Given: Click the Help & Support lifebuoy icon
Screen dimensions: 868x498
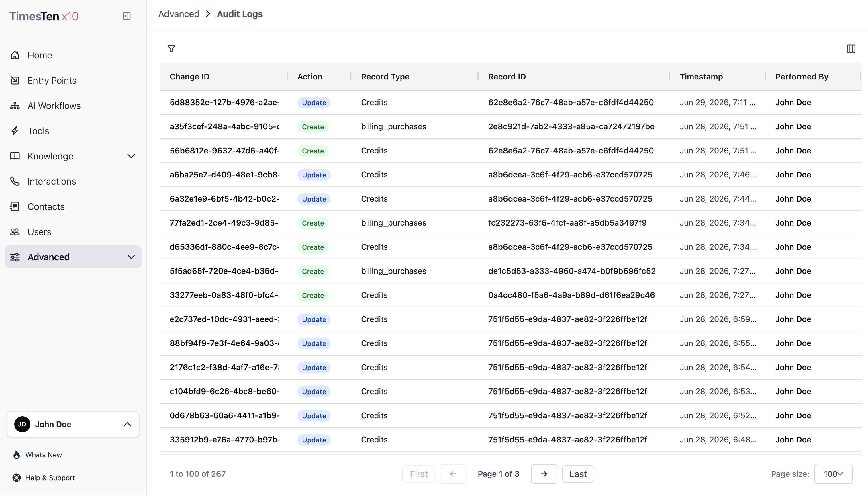Looking at the screenshot, I should pyautogui.click(x=16, y=478).
